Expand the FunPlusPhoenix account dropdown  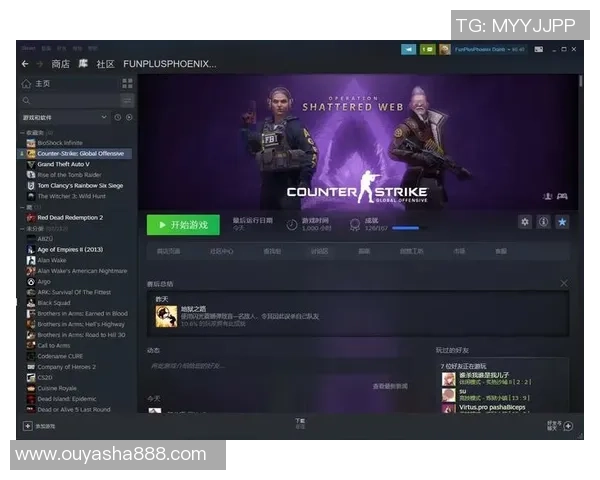click(x=489, y=49)
